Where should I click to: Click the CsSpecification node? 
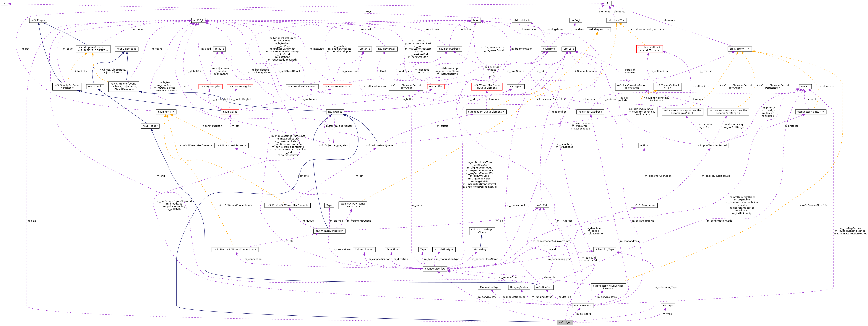364,249
